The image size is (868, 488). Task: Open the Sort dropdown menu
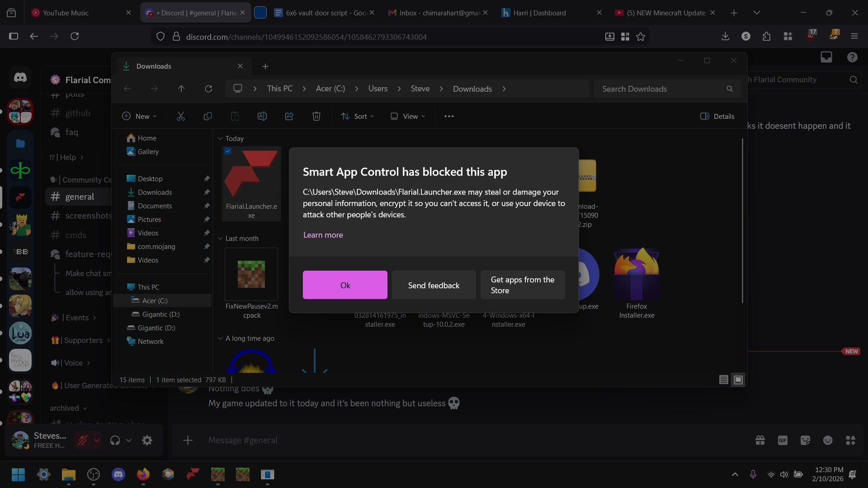click(x=357, y=116)
